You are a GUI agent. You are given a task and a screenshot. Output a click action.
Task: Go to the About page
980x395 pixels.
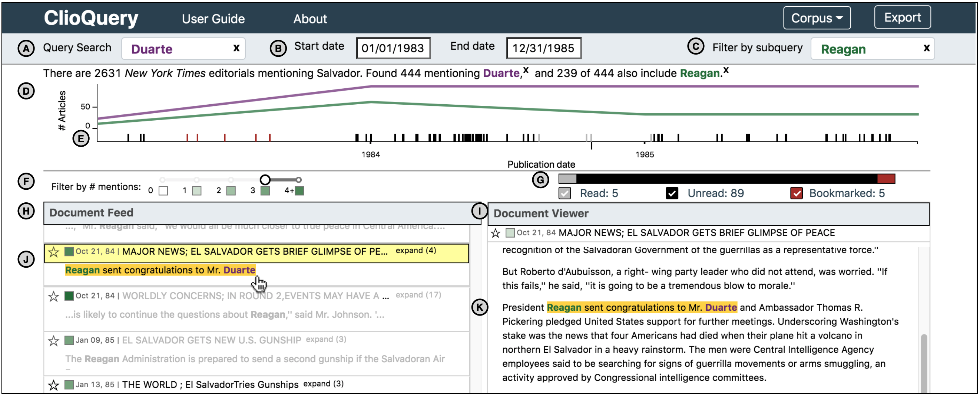pyautogui.click(x=309, y=19)
